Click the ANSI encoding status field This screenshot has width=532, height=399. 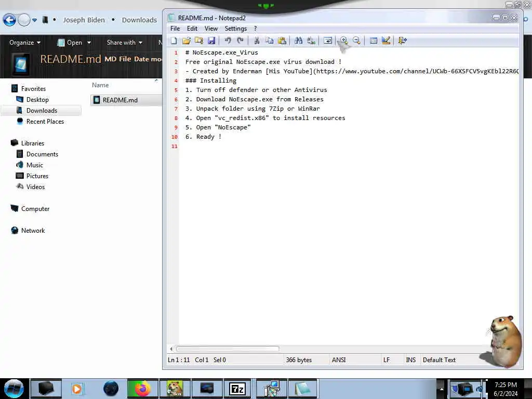pos(339,360)
